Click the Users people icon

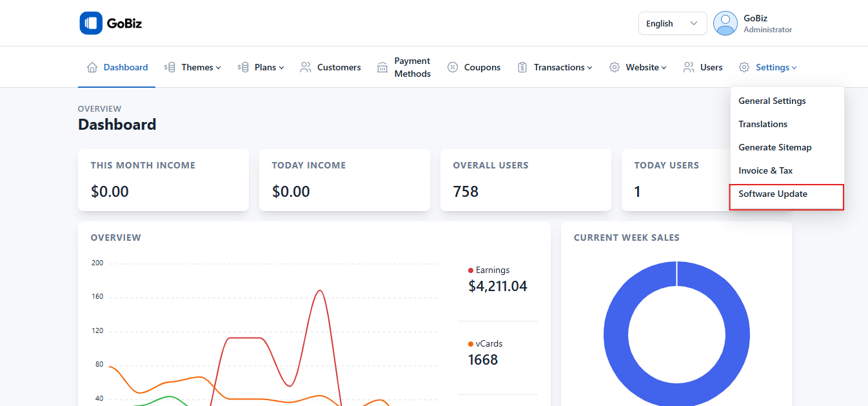(x=689, y=67)
